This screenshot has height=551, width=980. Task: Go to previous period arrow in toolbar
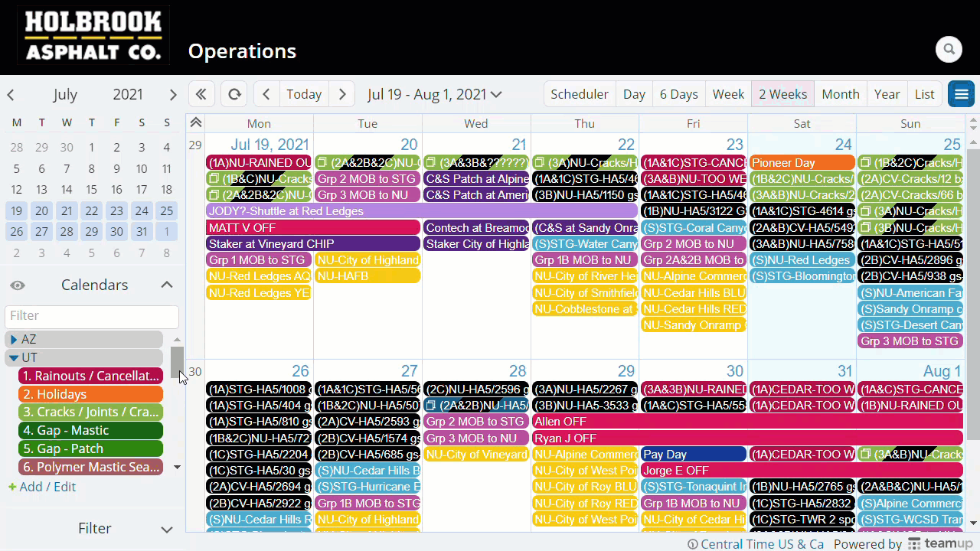266,94
